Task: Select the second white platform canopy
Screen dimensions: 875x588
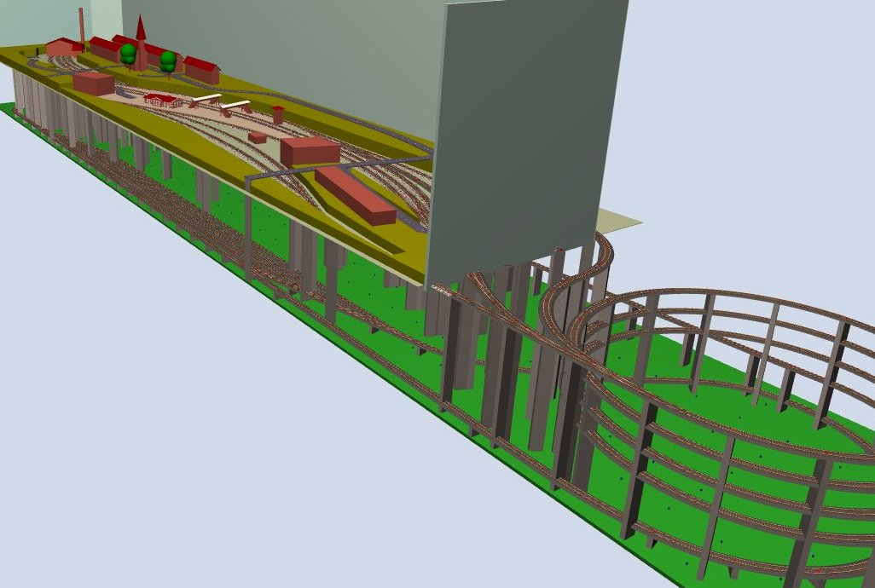Action: coord(235,104)
